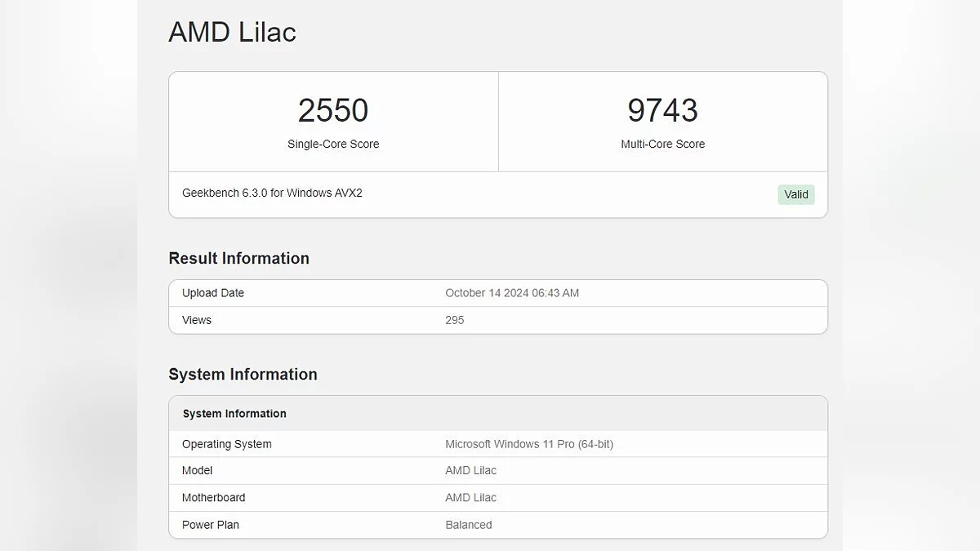Viewport: 980px width, 551px height.
Task: Click the 295 views count
Action: [455, 320]
